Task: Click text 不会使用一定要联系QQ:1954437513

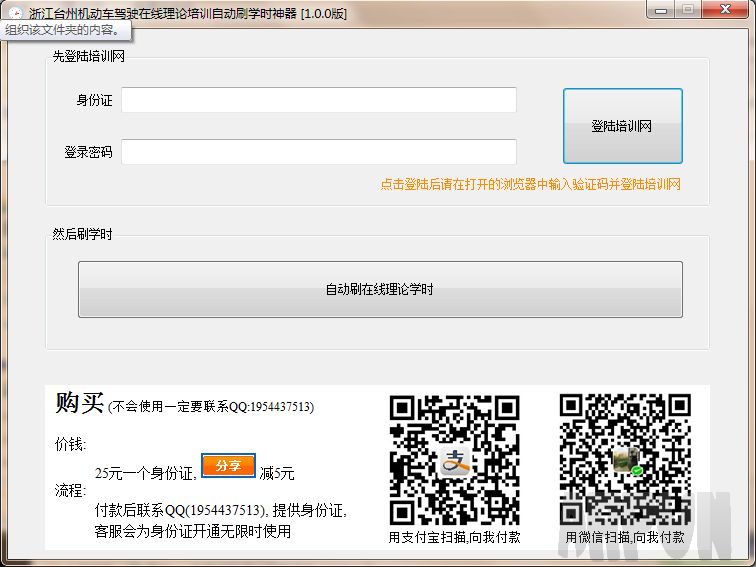Action: (x=211, y=407)
